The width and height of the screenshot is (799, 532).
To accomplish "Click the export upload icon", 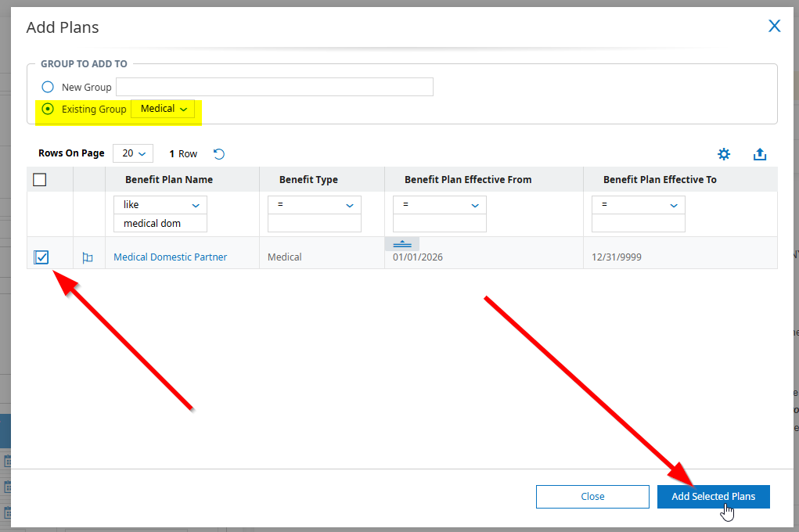I will (759, 154).
